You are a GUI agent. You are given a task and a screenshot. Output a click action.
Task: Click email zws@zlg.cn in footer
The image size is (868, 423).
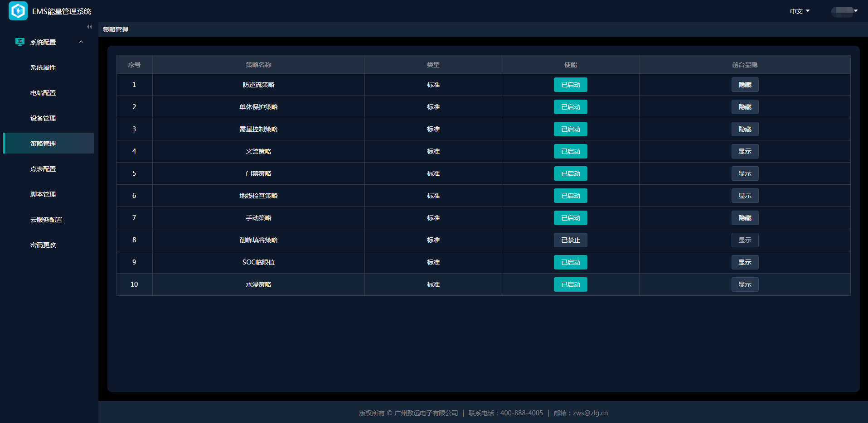tap(590, 413)
